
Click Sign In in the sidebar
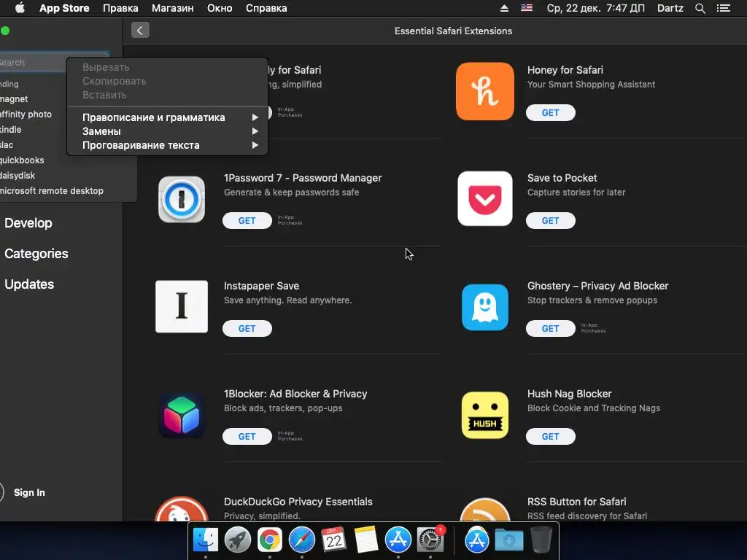coord(29,492)
